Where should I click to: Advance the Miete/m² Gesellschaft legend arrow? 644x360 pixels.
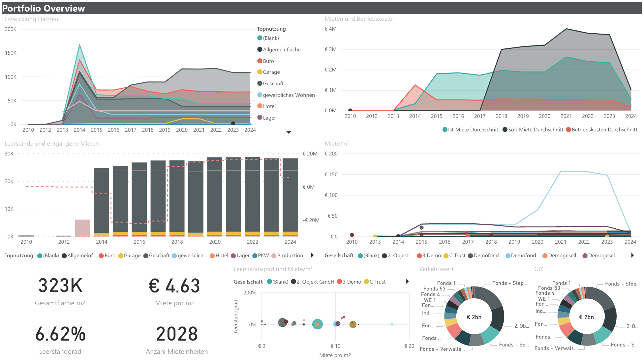[632, 255]
